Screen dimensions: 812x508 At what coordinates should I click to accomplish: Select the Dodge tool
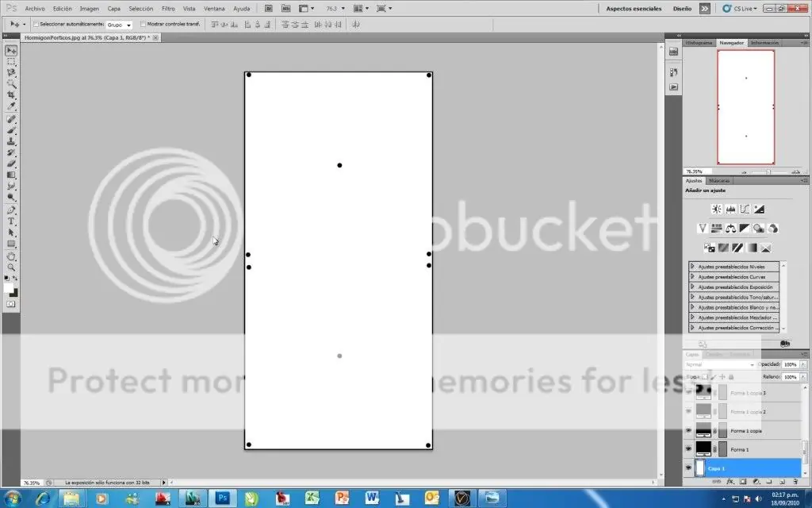[x=11, y=197]
